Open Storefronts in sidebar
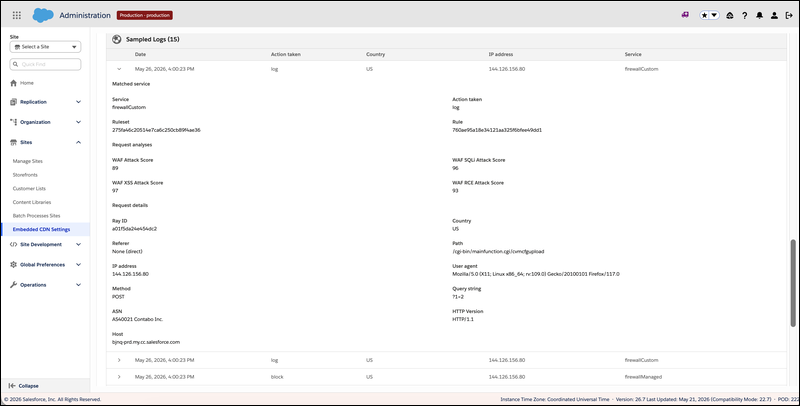This screenshot has height=406, width=800. click(25, 175)
